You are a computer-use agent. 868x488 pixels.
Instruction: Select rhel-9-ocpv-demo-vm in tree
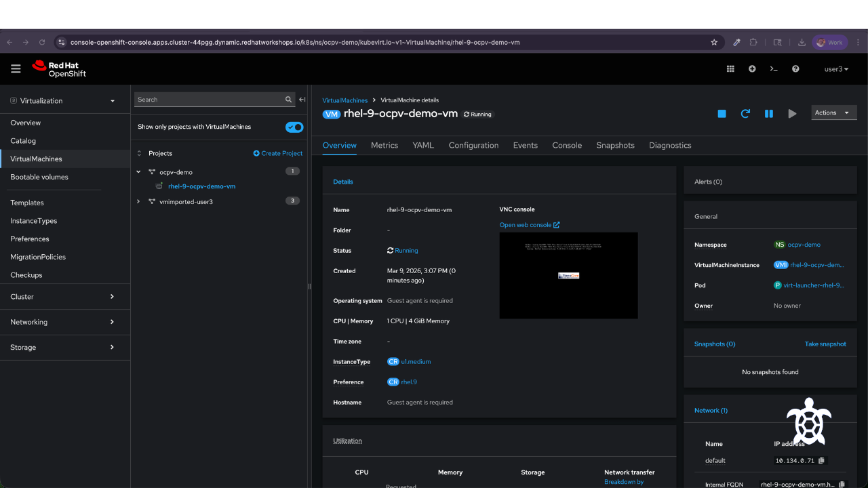tap(202, 186)
